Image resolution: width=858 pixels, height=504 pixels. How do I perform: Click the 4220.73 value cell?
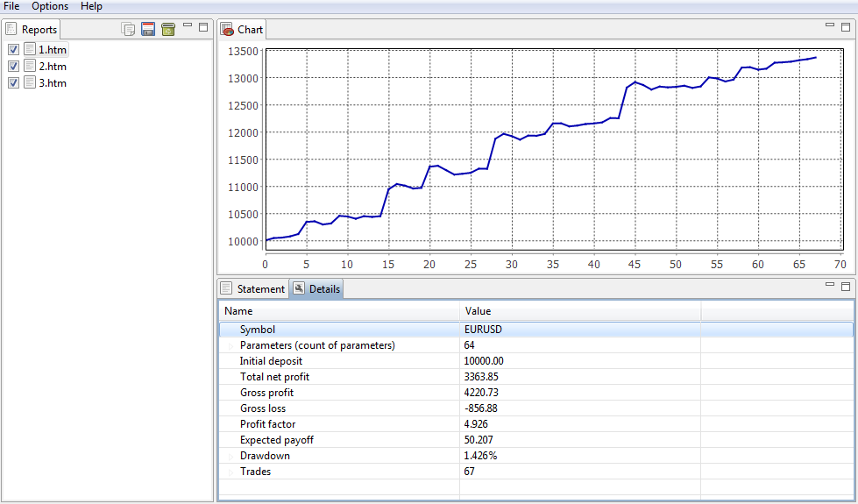(x=580, y=393)
